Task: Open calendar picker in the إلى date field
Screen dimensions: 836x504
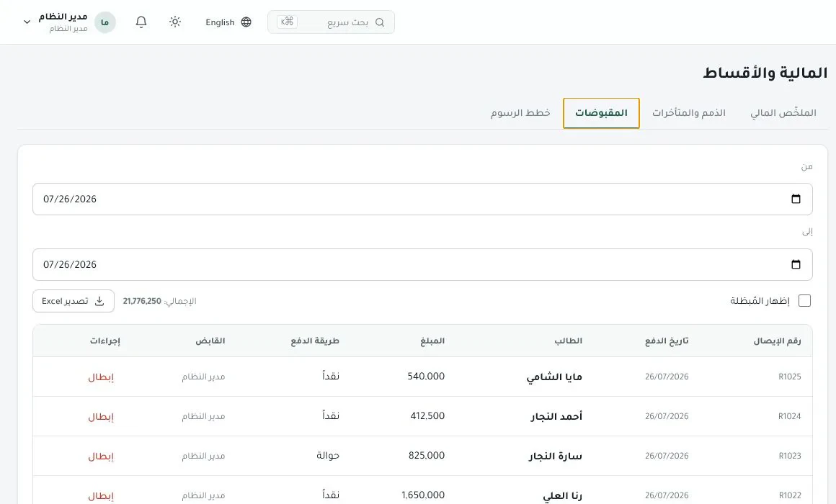Action: click(796, 265)
